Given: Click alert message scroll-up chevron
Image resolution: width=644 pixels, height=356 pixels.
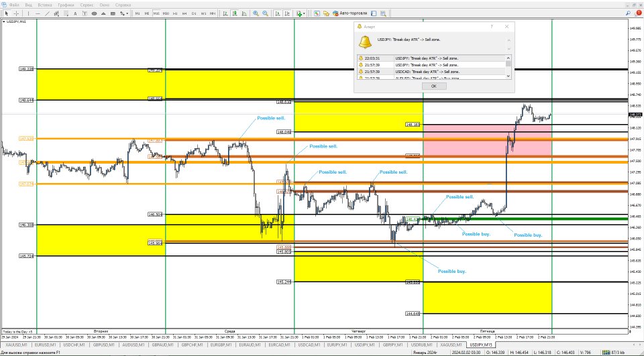Looking at the screenshot, I should tap(509, 40).
